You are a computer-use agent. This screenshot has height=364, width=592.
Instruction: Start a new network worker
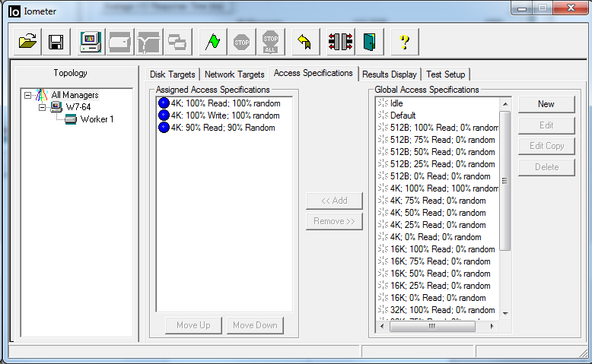[148, 42]
